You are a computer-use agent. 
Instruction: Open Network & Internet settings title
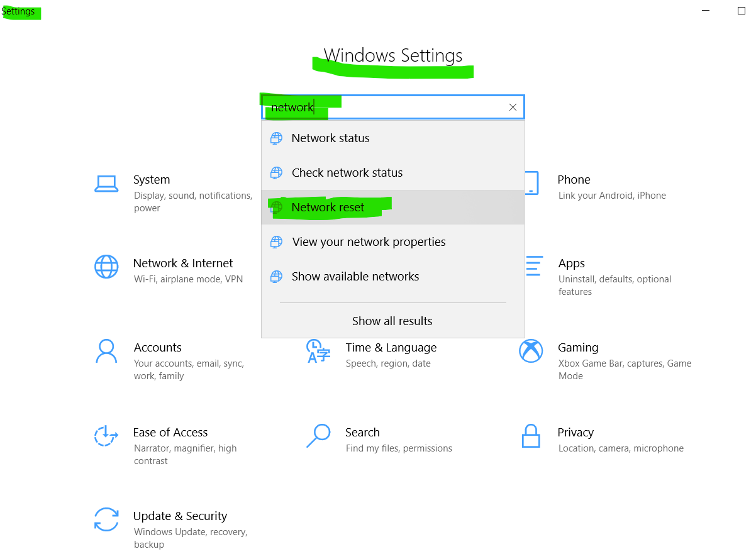[x=183, y=263]
